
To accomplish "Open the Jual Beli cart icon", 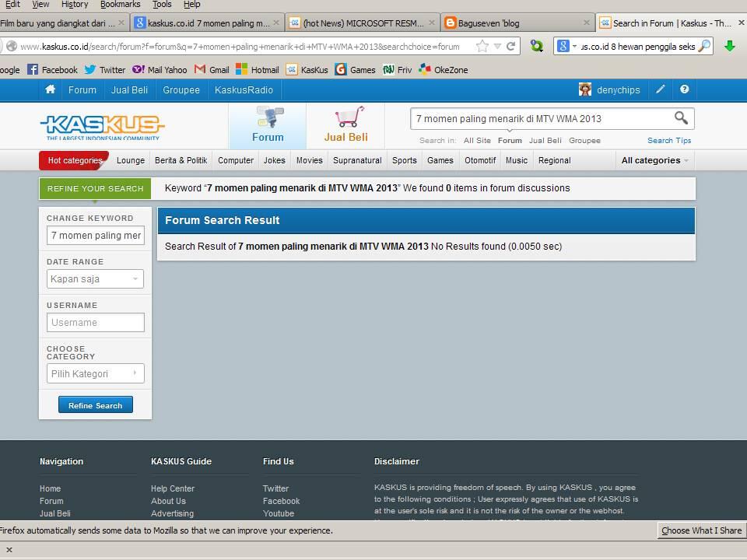I will (349, 117).
